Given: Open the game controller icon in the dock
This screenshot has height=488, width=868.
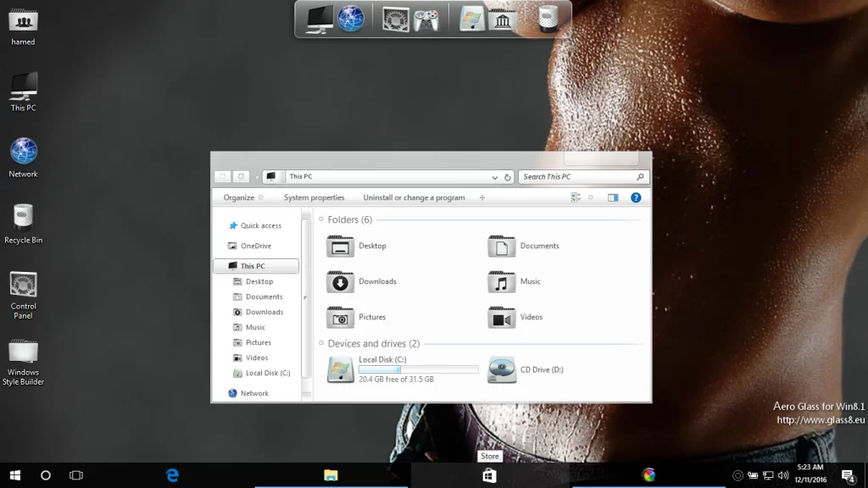Looking at the screenshot, I should click(426, 19).
